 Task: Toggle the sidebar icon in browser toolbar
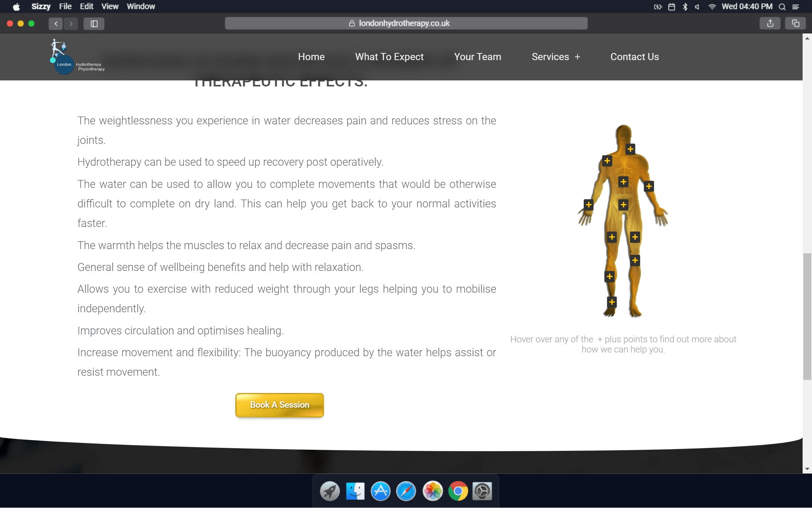(x=94, y=24)
